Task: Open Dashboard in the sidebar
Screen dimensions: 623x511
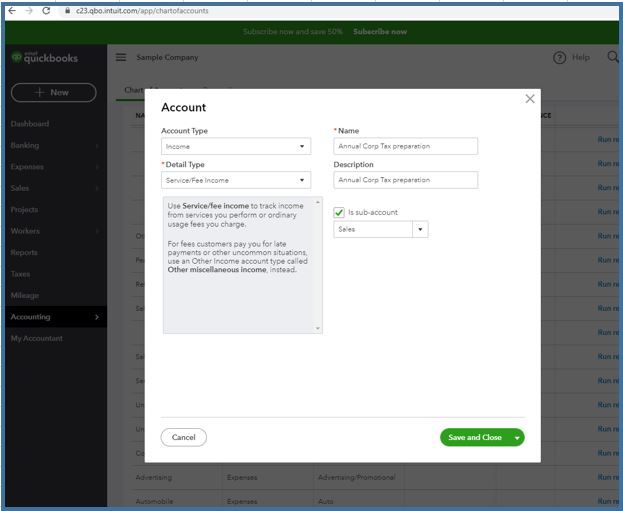Action: 30,124
